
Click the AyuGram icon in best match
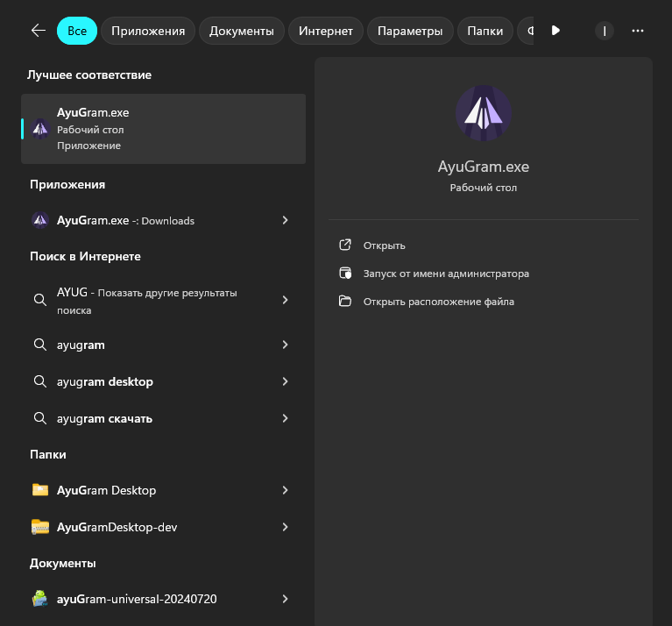click(x=40, y=129)
